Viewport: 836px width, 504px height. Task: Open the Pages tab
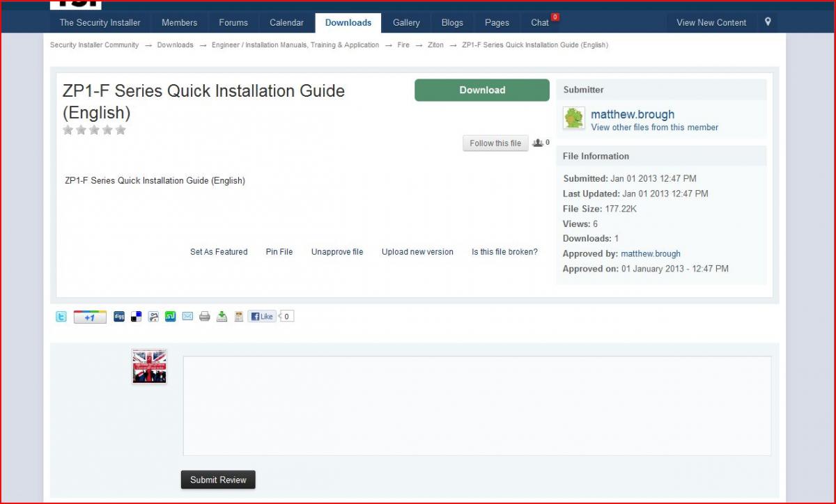(x=497, y=22)
